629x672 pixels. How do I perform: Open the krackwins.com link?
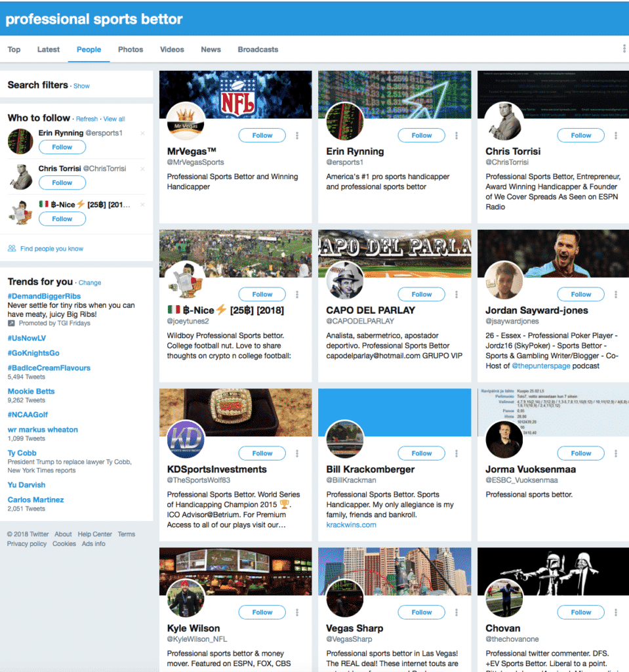(x=351, y=525)
